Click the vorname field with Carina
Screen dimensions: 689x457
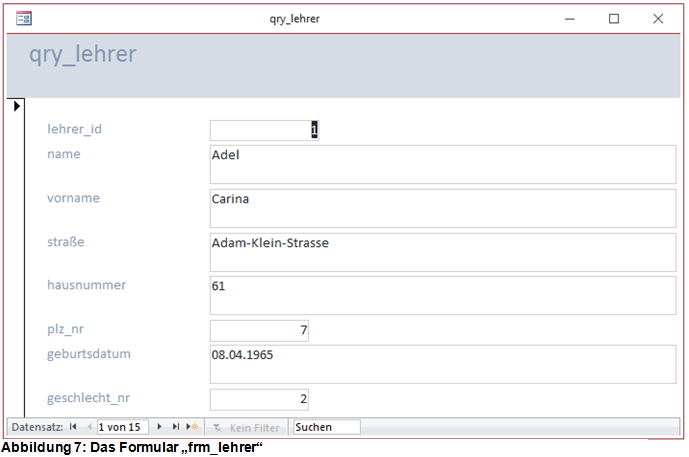442,208
